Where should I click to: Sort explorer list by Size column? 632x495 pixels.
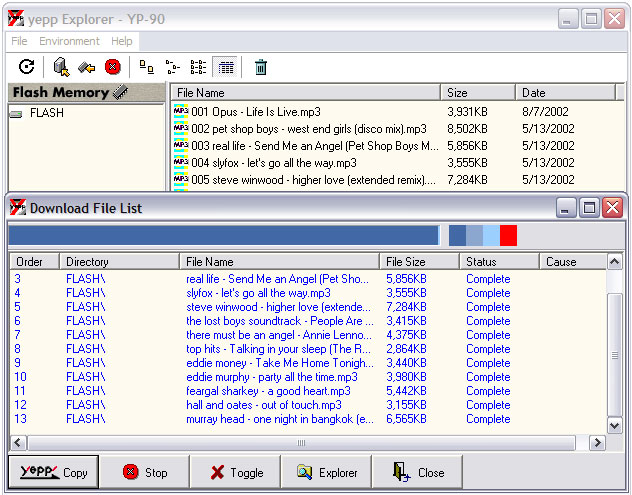pyautogui.click(x=478, y=93)
